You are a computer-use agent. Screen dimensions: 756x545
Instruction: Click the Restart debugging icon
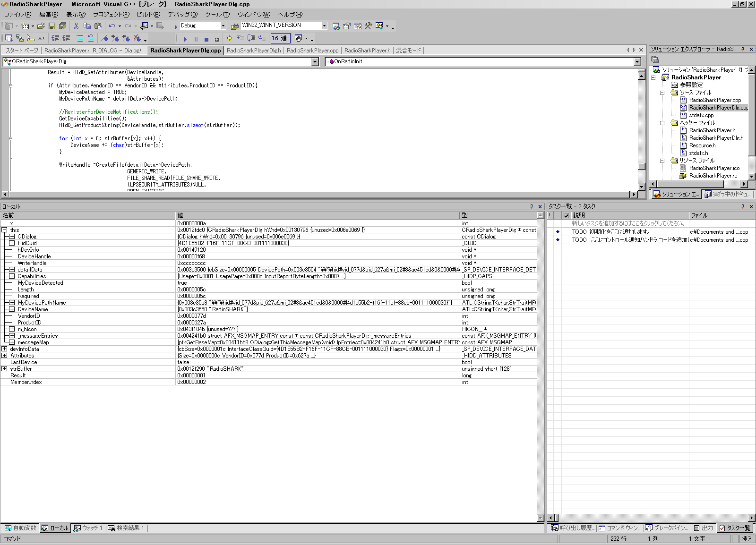click(217, 39)
